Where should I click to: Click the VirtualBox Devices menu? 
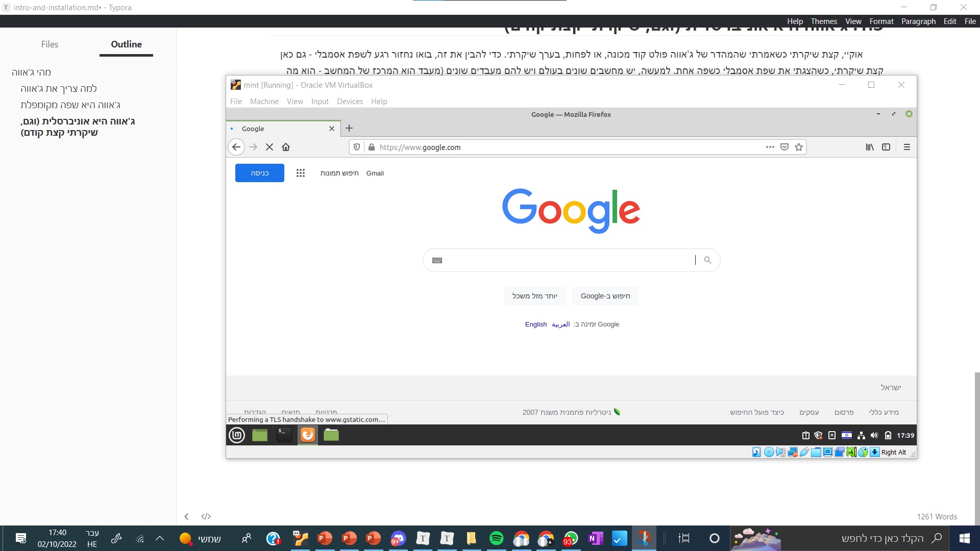tap(349, 101)
